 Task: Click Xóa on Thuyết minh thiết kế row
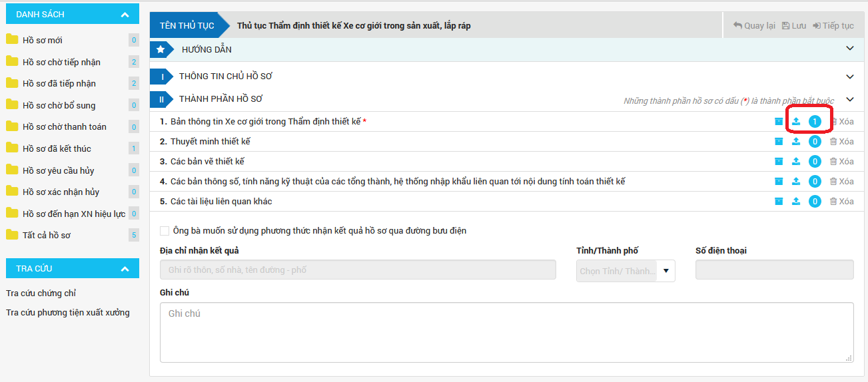click(841, 142)
